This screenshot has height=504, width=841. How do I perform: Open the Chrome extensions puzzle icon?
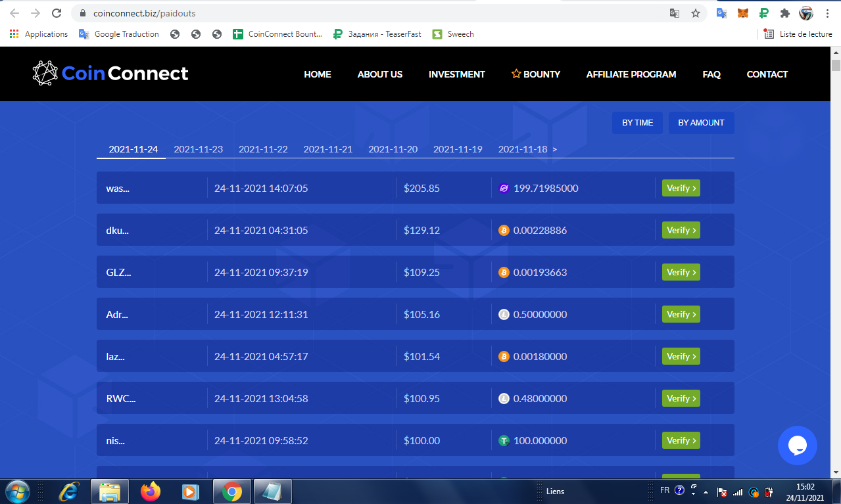pyautogui.click(x=784, y=13)
